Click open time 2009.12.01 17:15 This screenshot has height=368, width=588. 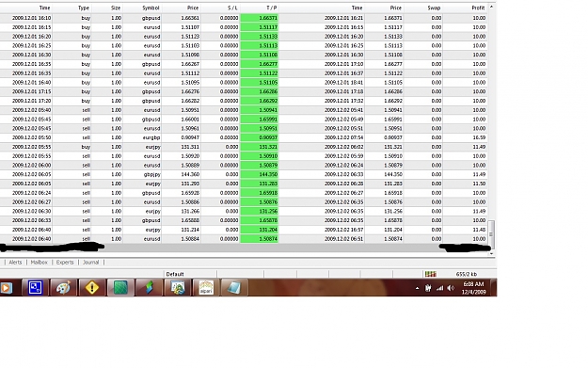[31, 91]
